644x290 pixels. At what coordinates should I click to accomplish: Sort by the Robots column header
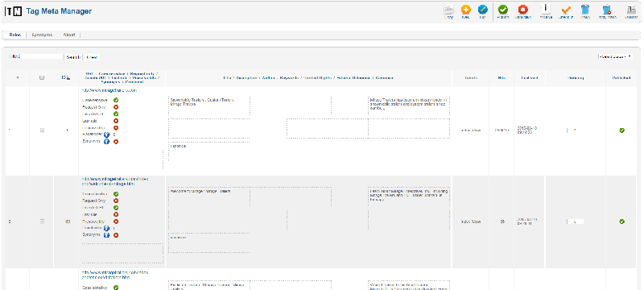coord(471,77)
